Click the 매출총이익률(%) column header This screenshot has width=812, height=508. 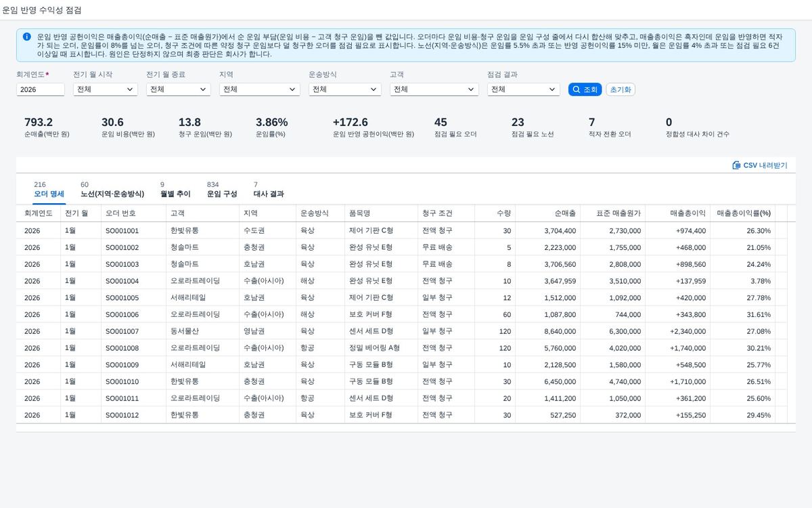(744, 213)
